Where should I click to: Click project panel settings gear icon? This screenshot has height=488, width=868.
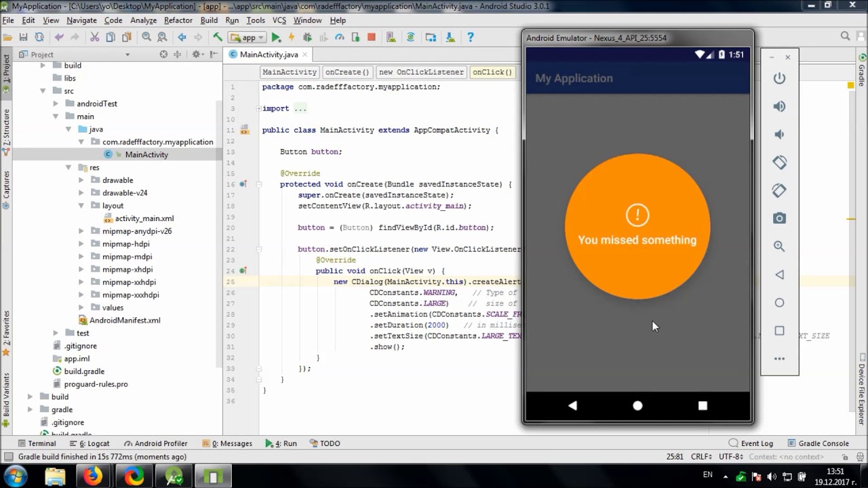click(x=196, y=54)
